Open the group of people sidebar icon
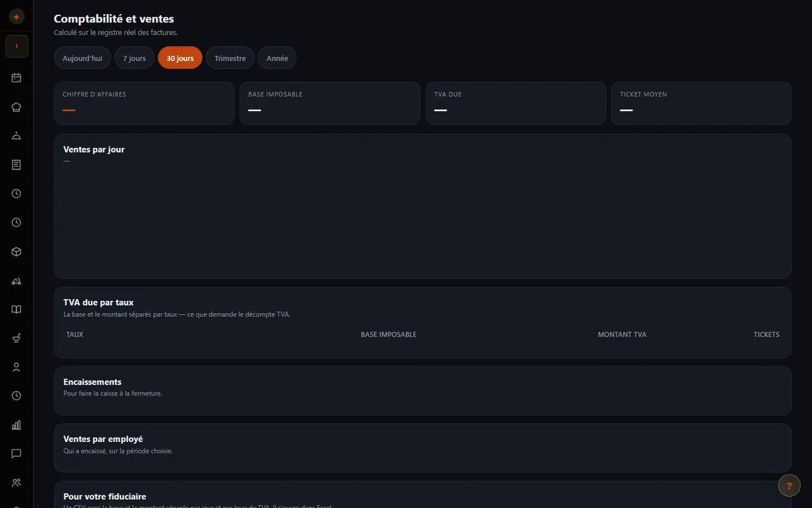 coord(16,483)
